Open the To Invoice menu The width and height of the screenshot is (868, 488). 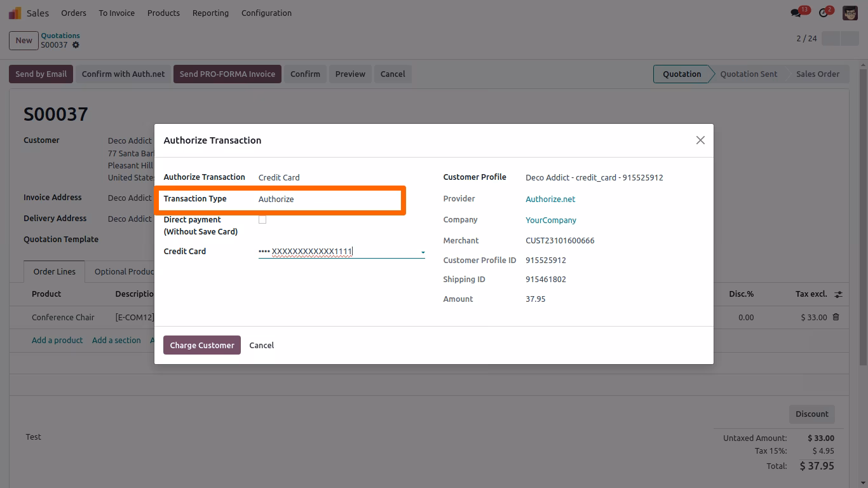coord(117,13)
